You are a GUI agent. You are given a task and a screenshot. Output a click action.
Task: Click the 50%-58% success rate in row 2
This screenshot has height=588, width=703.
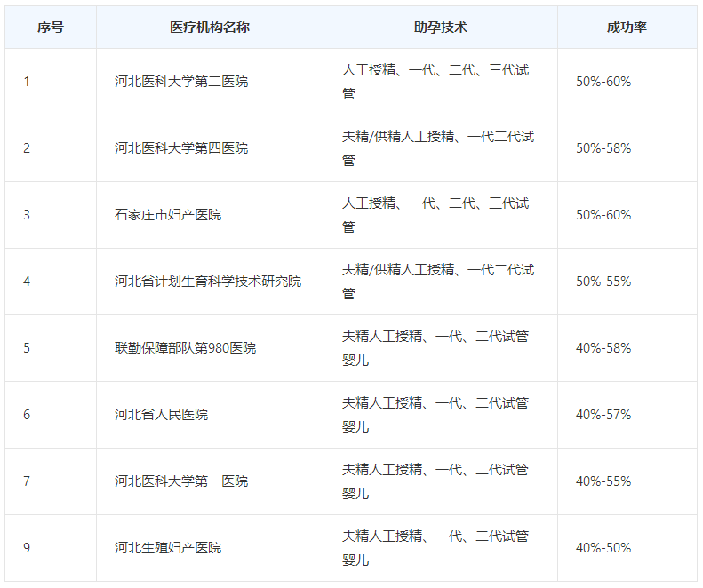tap(603, 148)
